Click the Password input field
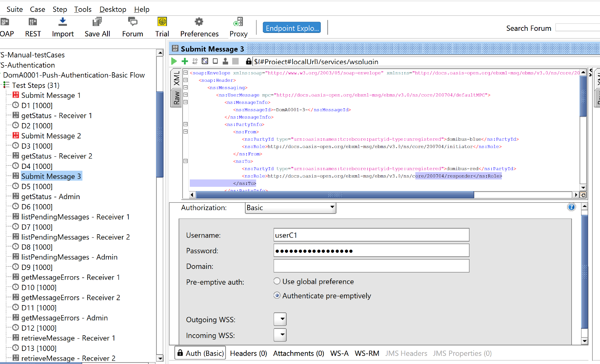The width and height of the screenshot is (600, 364). click(x=371, y=250)
